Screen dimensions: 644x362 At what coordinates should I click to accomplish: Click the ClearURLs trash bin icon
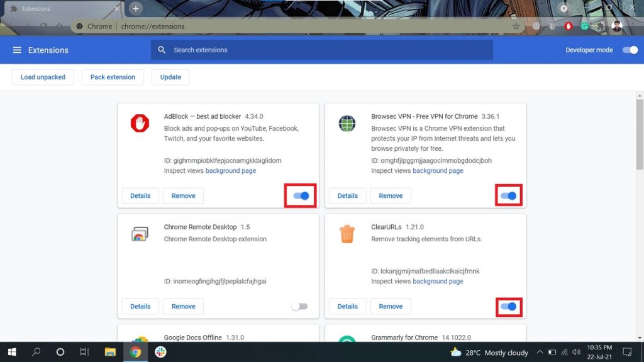(346, 234)
